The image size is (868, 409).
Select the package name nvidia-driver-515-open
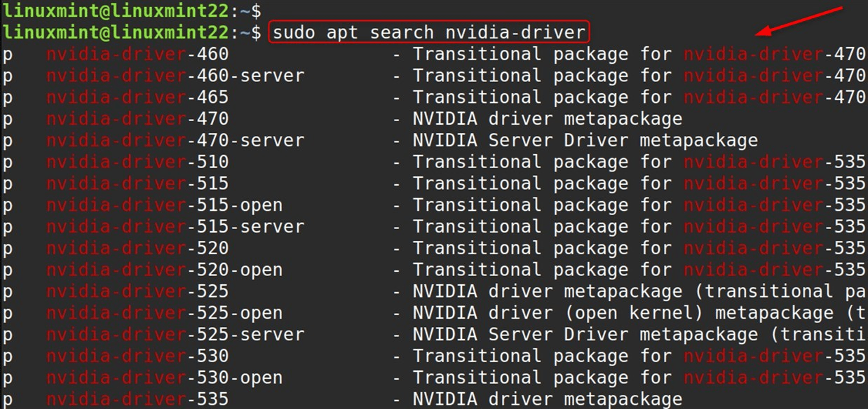[x=165, y=205]
